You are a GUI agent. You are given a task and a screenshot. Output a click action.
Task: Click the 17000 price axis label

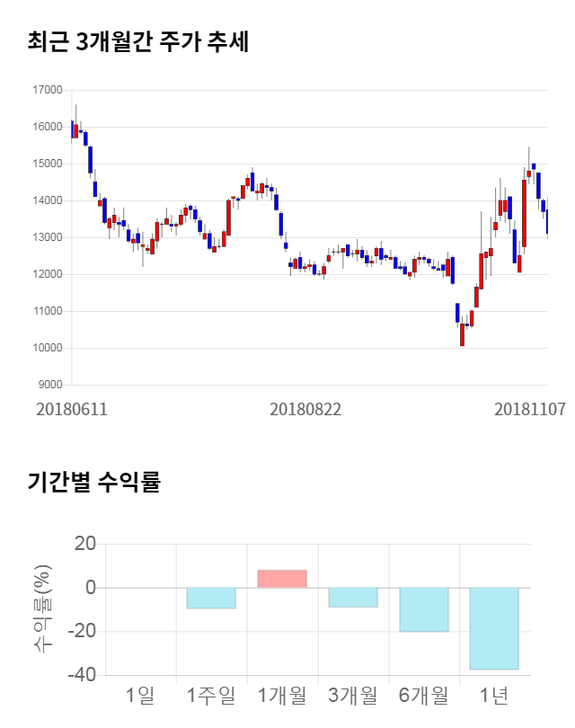coord(47,90)
